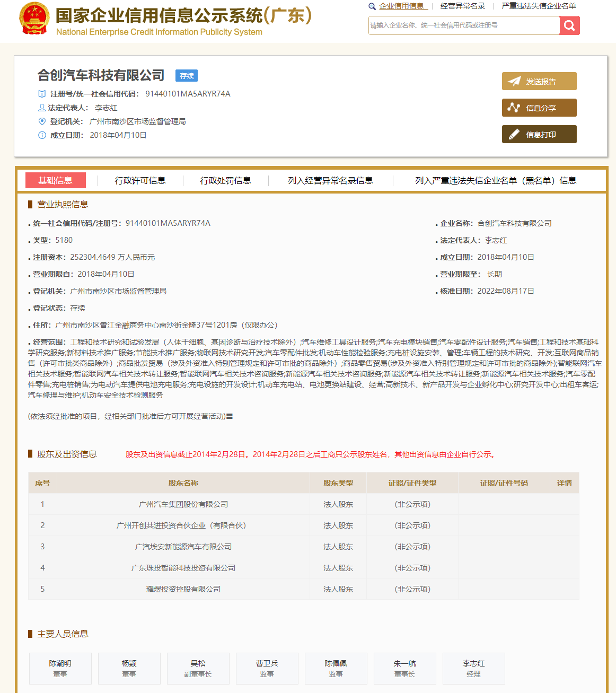Select shareholder 广州汽车集团股份有限公司 row
Screen dimensions: 616x693
tap(183, 504)
